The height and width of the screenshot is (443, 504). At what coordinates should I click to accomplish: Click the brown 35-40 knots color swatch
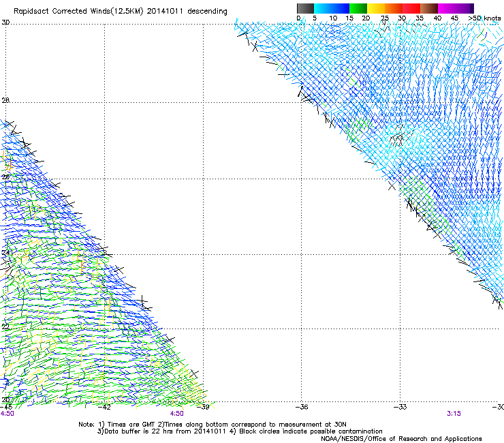(429, 8)
